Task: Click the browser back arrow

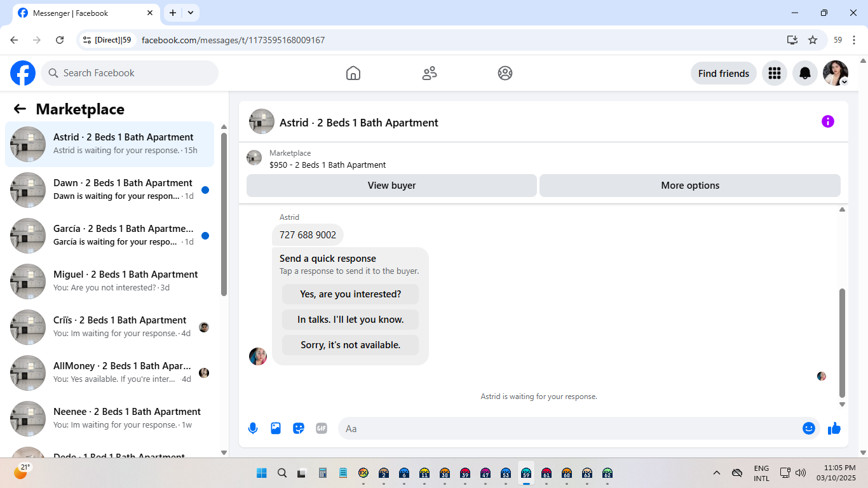Action: coord(14,40)
